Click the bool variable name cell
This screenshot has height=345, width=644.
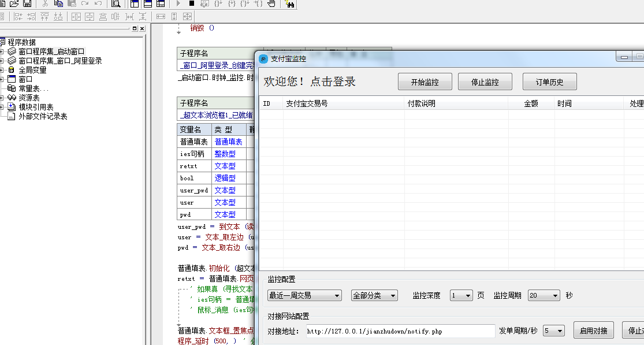tap(194, 178)
